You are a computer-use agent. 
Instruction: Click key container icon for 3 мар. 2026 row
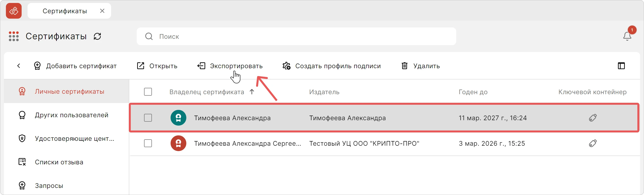593,143
